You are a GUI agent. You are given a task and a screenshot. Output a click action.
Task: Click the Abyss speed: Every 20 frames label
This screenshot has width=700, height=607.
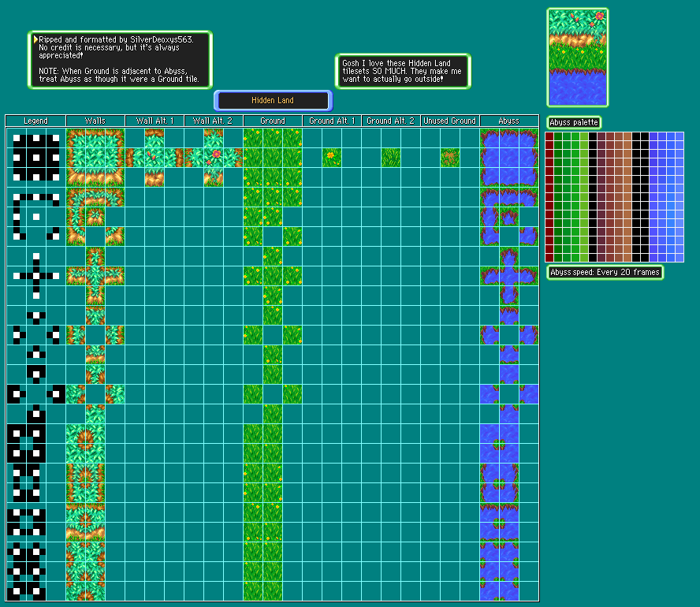[605, 272]
